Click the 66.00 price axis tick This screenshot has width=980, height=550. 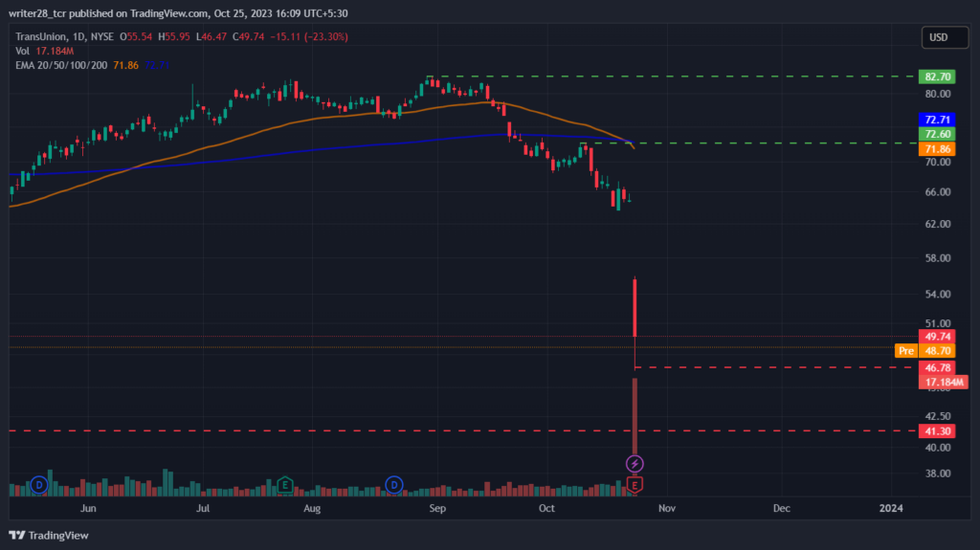(x=938, y=192)
